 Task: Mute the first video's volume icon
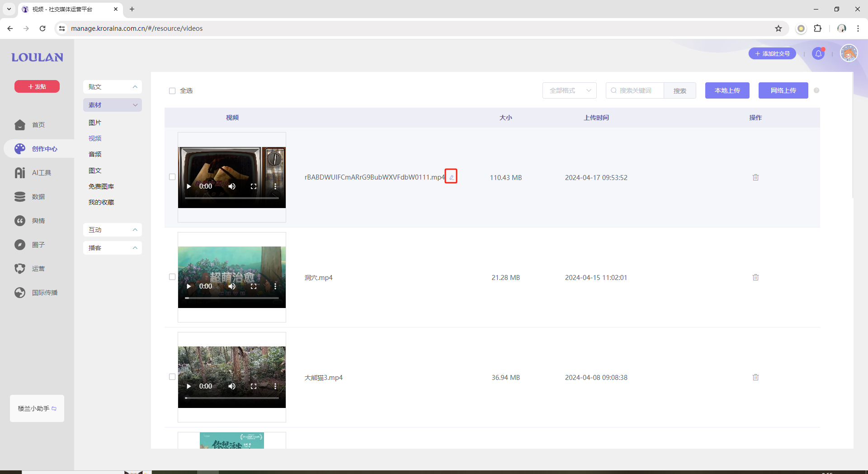[232, 186]
